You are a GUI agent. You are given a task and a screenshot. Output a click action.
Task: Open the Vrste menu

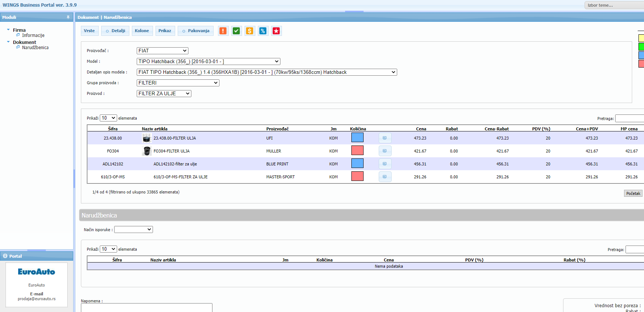tap(89, 31)
